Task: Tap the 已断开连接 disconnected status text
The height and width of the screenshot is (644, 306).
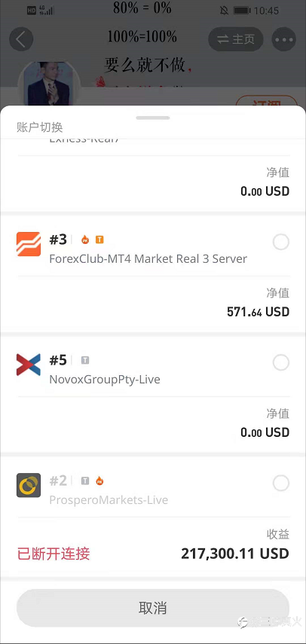Action: point(54,554)
